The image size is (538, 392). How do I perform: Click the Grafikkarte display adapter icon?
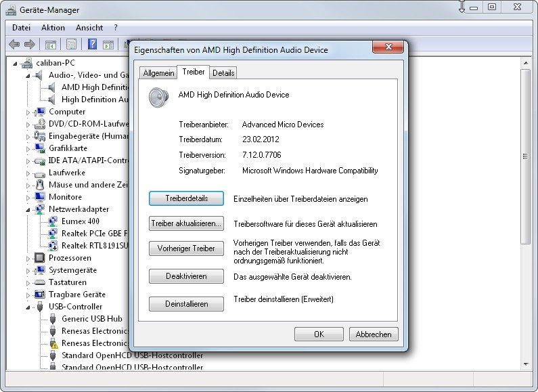click(x=40, y=148)
